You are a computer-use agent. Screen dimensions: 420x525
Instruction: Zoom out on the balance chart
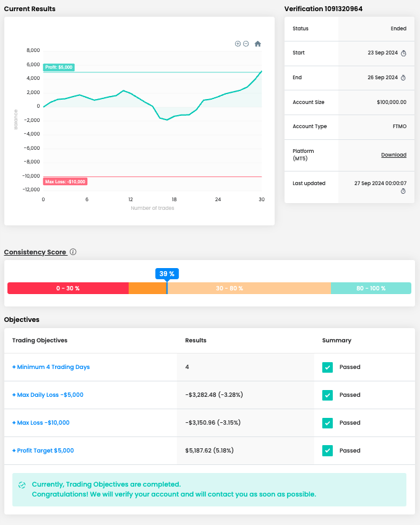[246, 44]
